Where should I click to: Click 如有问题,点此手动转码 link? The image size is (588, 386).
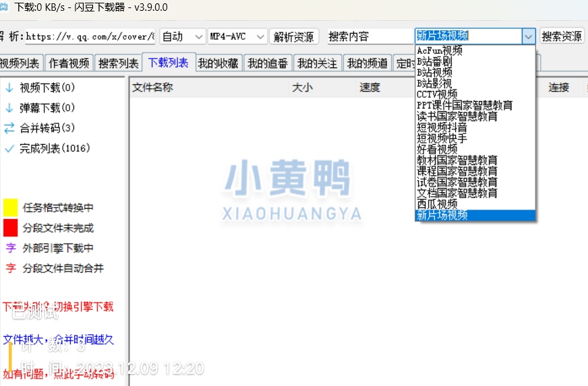tap(58, 373)
